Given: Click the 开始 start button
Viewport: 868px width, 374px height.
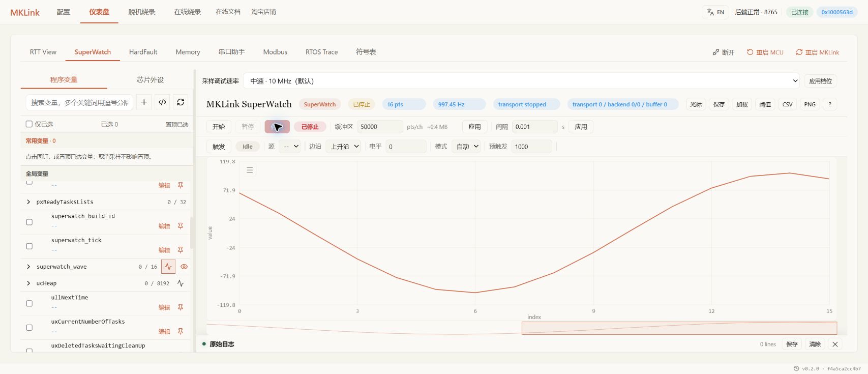Looking at the screenshot, I should pos(219,127).
